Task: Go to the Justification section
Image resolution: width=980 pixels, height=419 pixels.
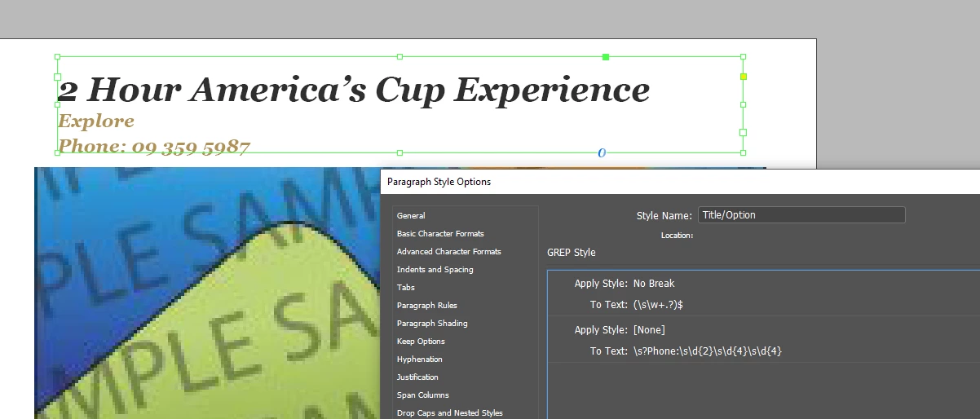Action: coord(417,377)
